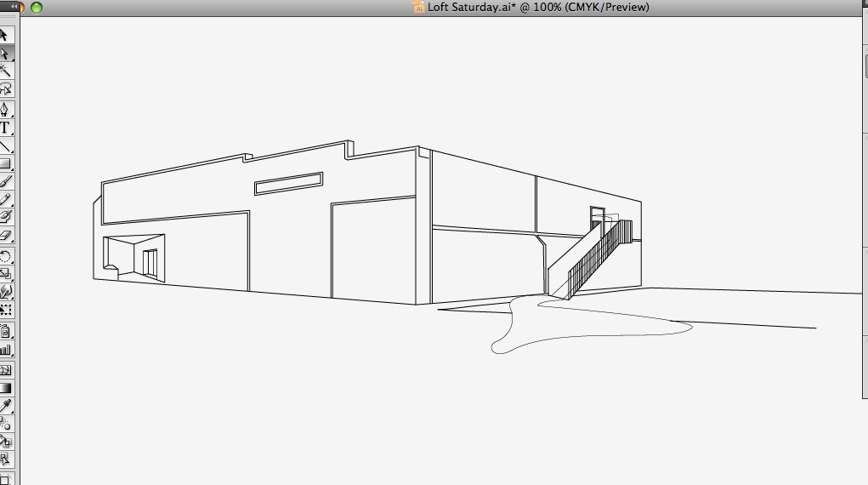Select the Gradient tool
868x485 pixels.
5,388
